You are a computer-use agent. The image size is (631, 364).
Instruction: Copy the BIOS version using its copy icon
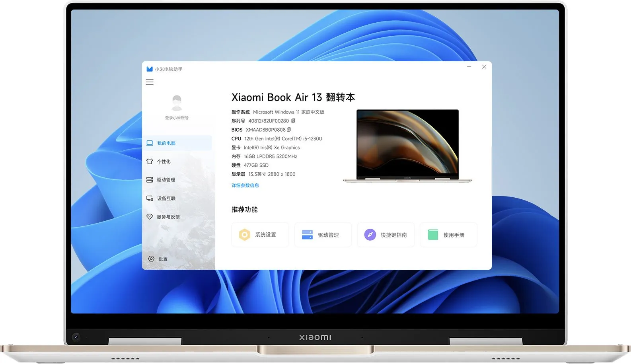(x=289, y=130)
